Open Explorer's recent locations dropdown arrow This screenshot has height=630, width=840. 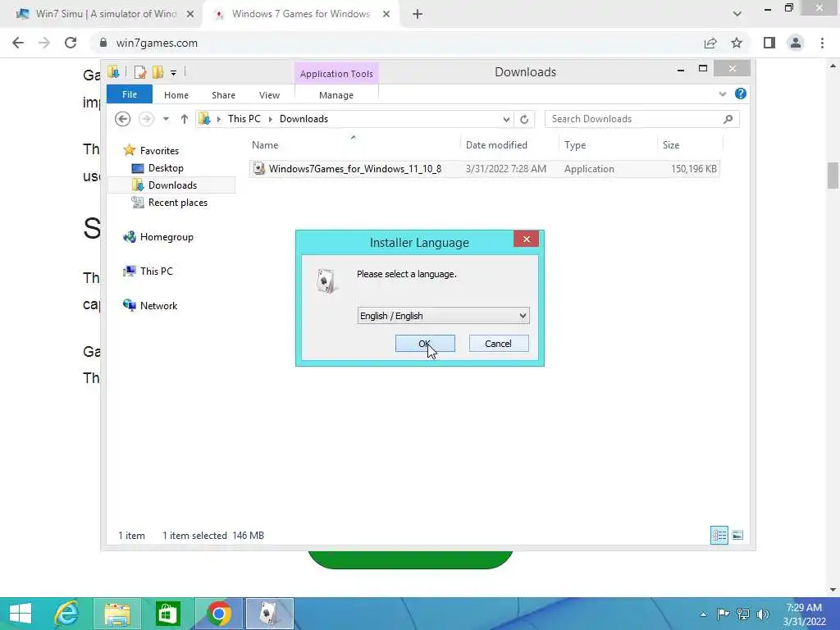[166, 119]
